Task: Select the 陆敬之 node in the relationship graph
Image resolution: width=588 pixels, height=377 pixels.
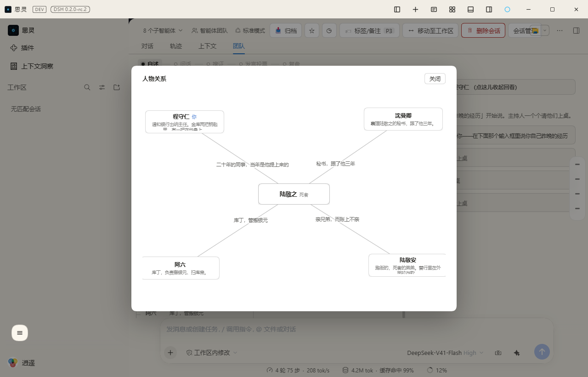Action: pos(294,194)
